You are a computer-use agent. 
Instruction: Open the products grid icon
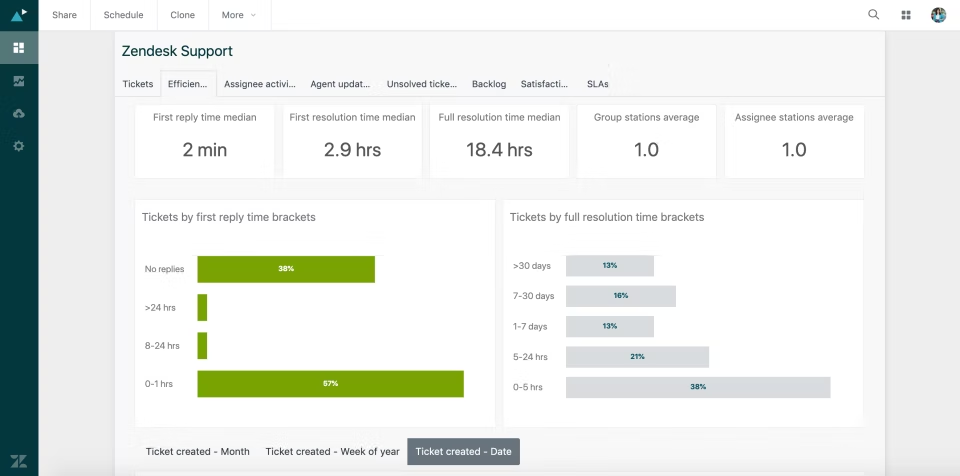[x=906, y=15]
